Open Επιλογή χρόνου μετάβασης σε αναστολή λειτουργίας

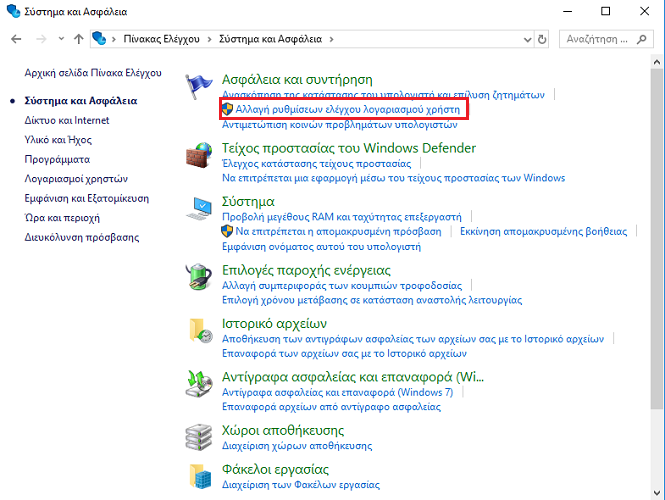click(372, 300)
